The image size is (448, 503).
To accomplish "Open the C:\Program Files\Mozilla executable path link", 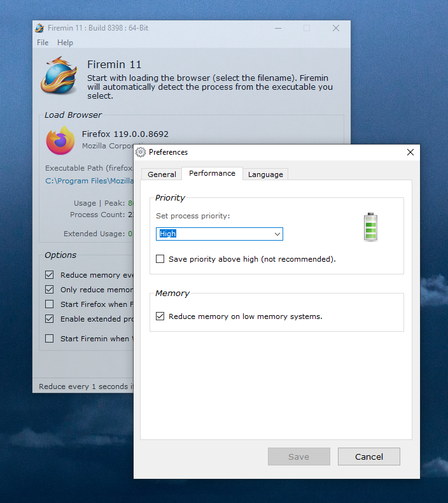I will tap(89, 181).
